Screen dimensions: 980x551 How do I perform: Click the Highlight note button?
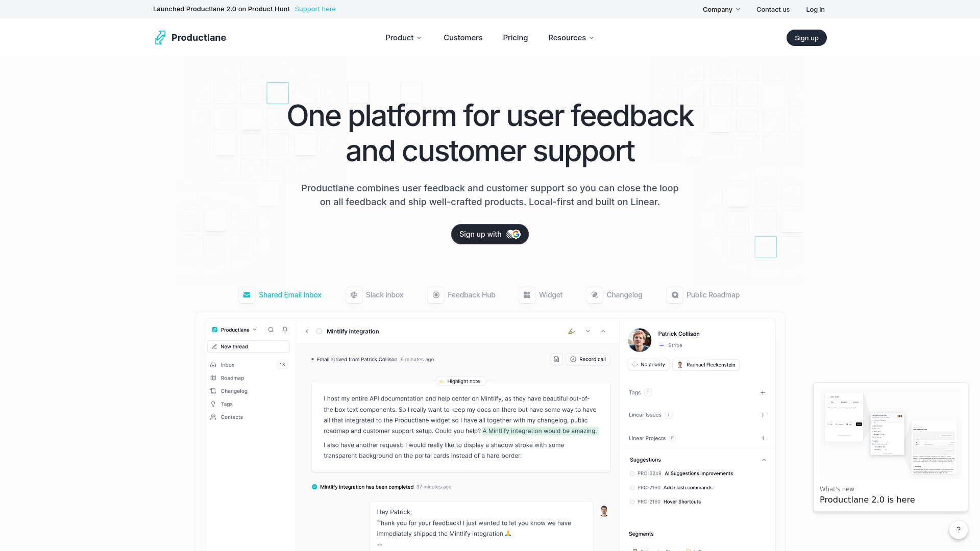tap(460, 381)
